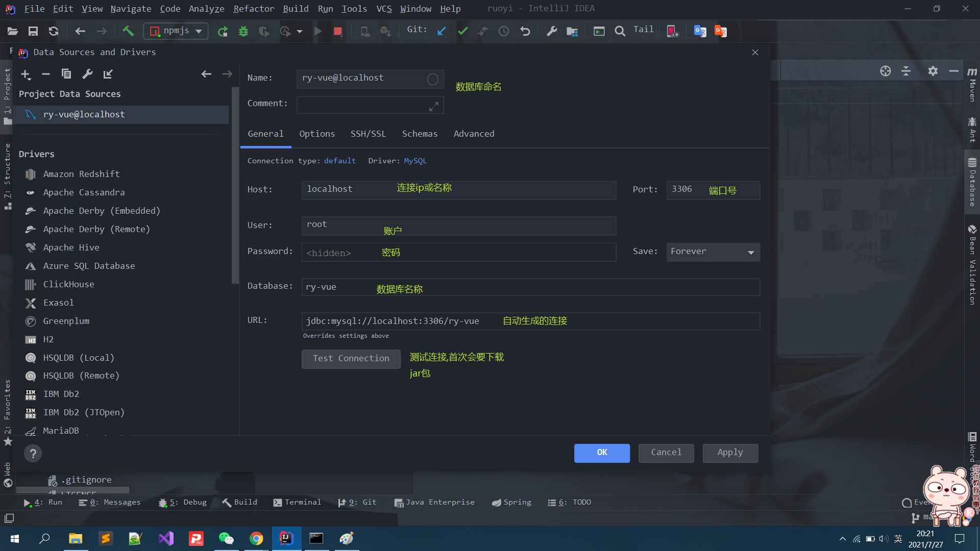
Task: Switch to the Options tab
Action: [x=317, y=134]
